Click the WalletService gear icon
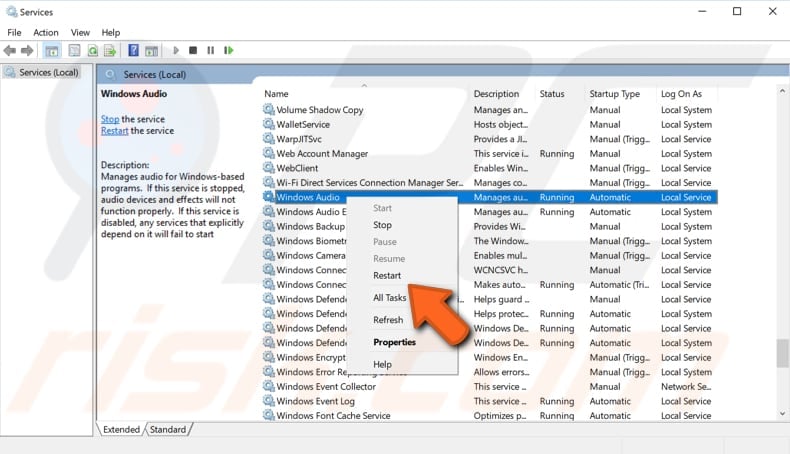 tap(269, 124)
